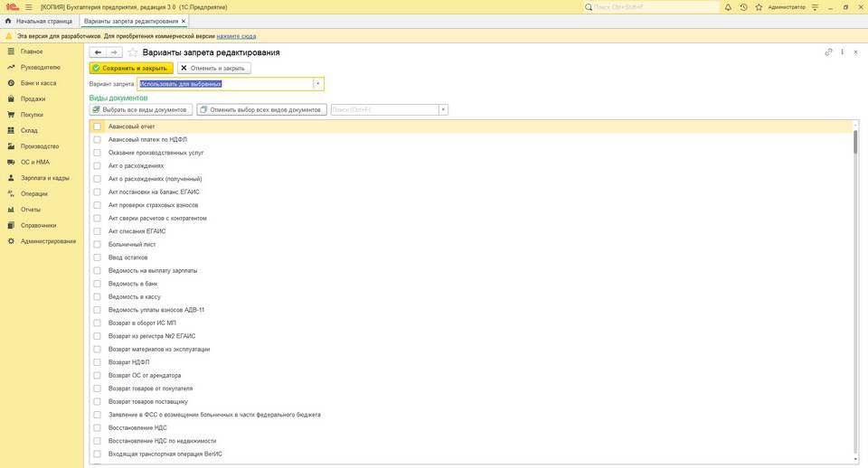Viewport: 868px width, 468px height.
Task: Copy link to this form icon
Action: tap(828, 52)
